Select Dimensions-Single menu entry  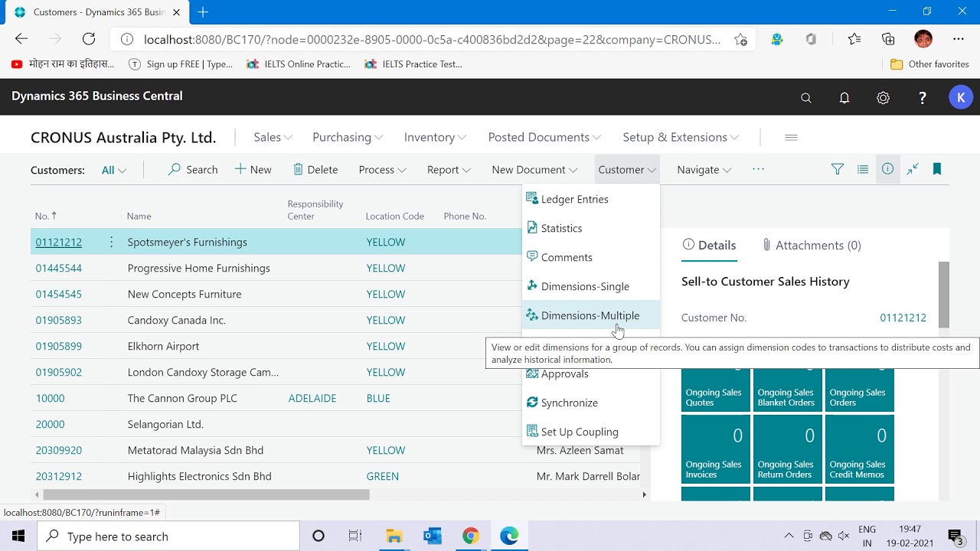click(590, 286)
